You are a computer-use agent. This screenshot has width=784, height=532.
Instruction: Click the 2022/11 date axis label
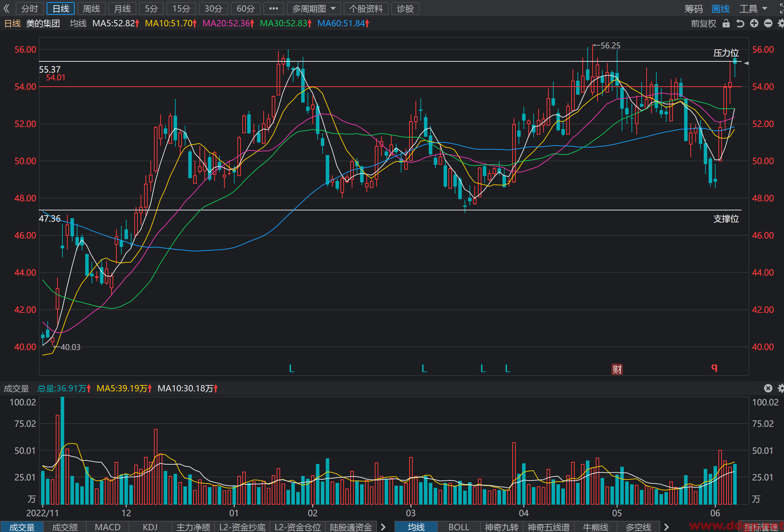(43, 513)
